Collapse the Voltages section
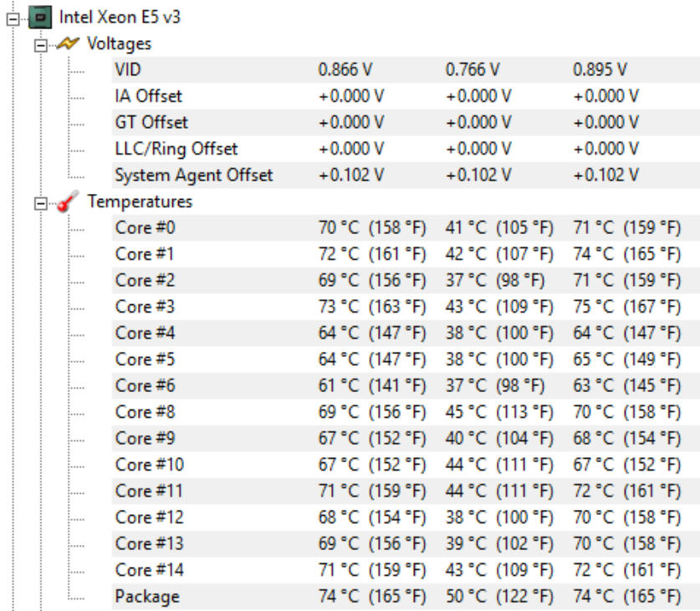The width and height of the screenshot is (700, 611). tap(41, 45)
